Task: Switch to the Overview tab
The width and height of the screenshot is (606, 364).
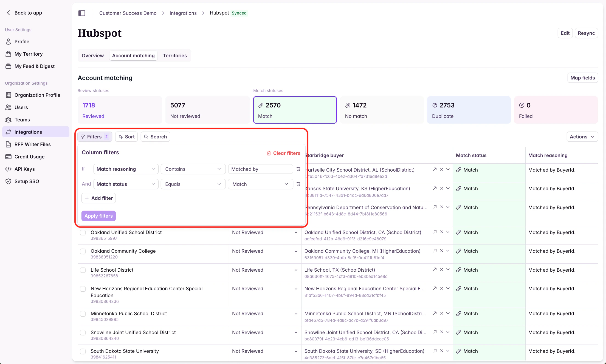Action: point(93,56)
